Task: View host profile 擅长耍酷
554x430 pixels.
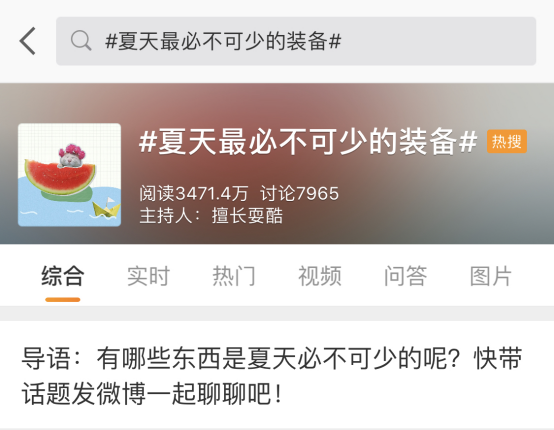Action: 247,216
